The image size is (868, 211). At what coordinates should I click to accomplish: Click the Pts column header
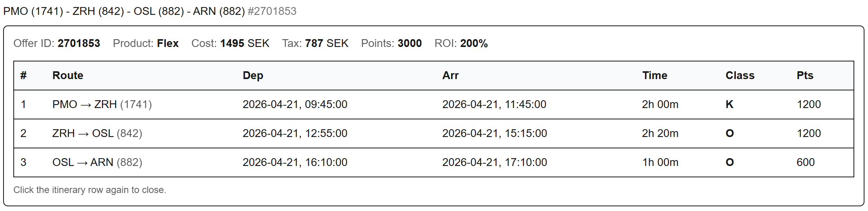point(805,75)
